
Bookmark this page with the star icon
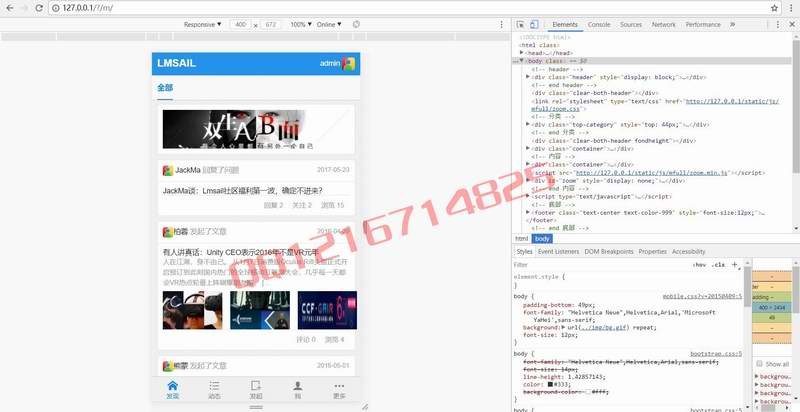click(x=774, y=8)
